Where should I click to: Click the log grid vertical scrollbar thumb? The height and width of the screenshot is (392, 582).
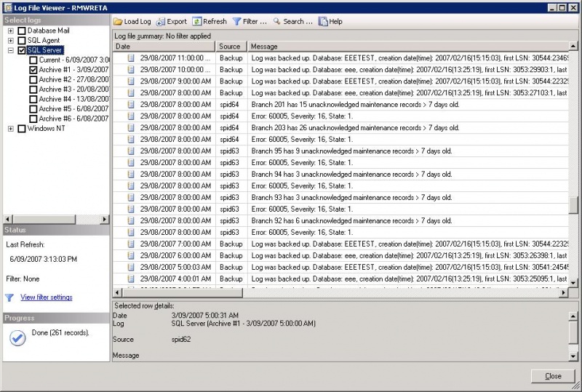(573, 206)
